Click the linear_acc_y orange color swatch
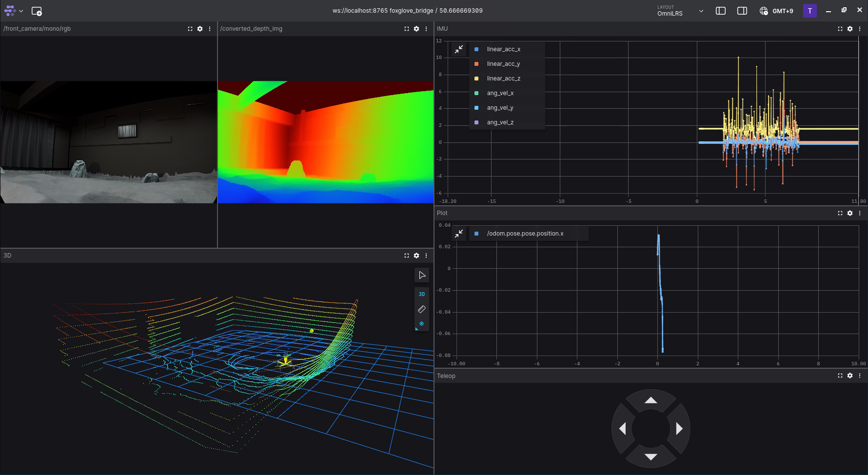This screenshot has width=868, height=475. 476,64
